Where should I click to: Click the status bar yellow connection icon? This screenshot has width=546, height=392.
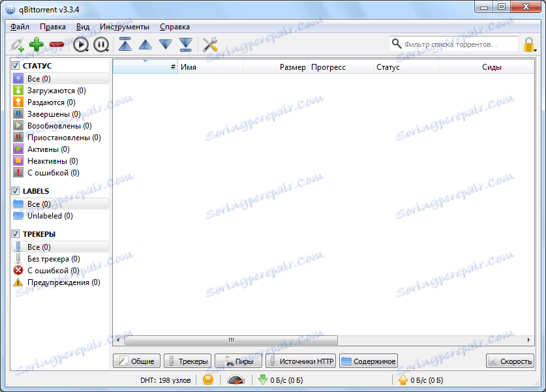click(x=208, y=380)
